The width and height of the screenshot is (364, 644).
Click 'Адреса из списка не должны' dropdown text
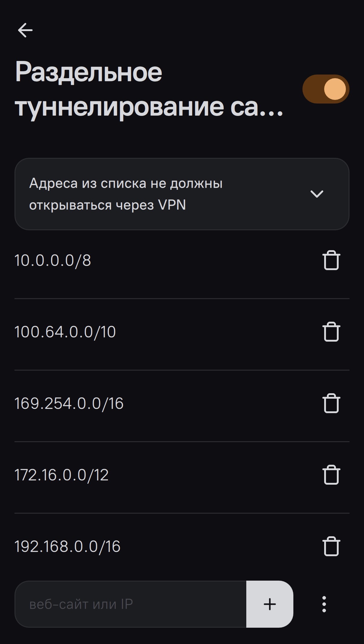[126, 183]
